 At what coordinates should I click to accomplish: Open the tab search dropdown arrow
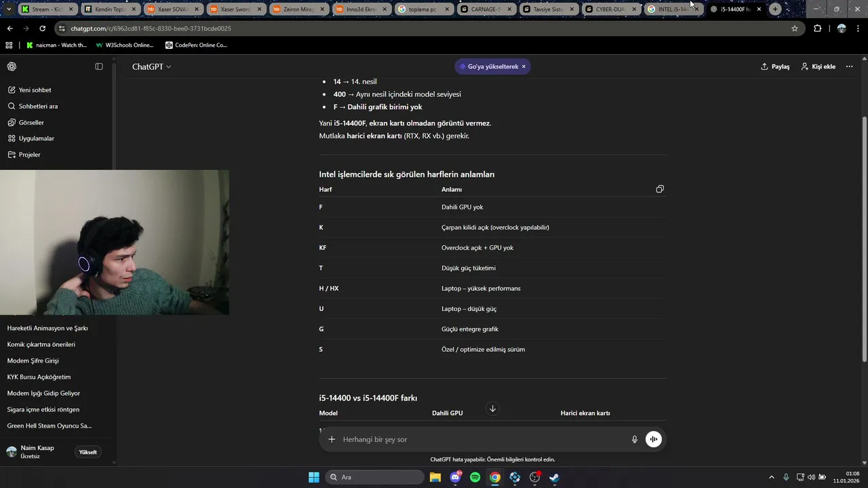click(x=9, y=9)
